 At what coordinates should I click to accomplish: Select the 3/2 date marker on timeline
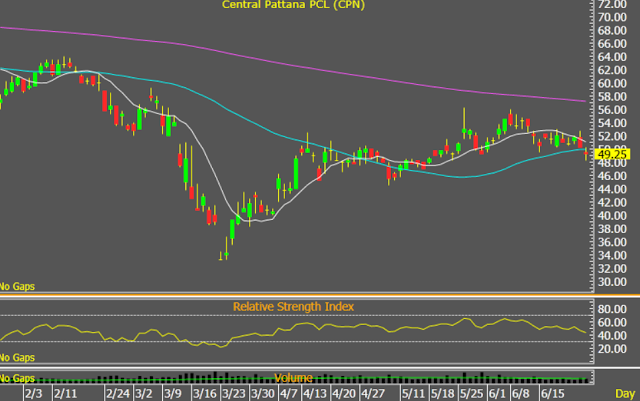144,394
